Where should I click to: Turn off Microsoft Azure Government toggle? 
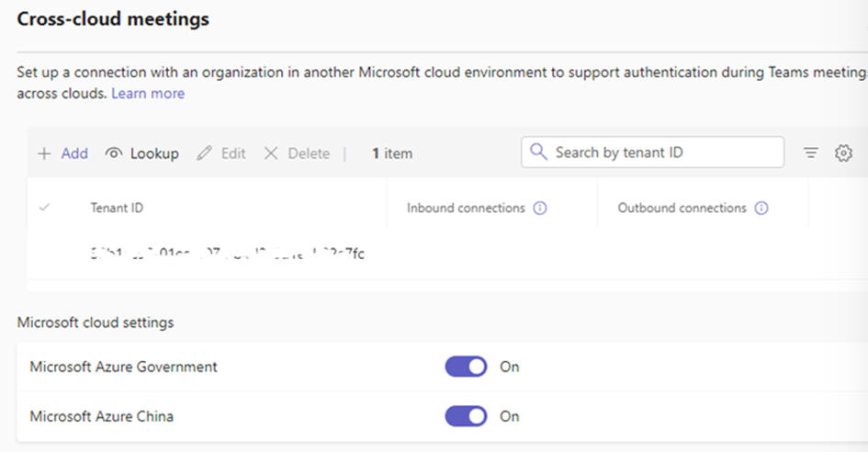click(x=466, y=367)
